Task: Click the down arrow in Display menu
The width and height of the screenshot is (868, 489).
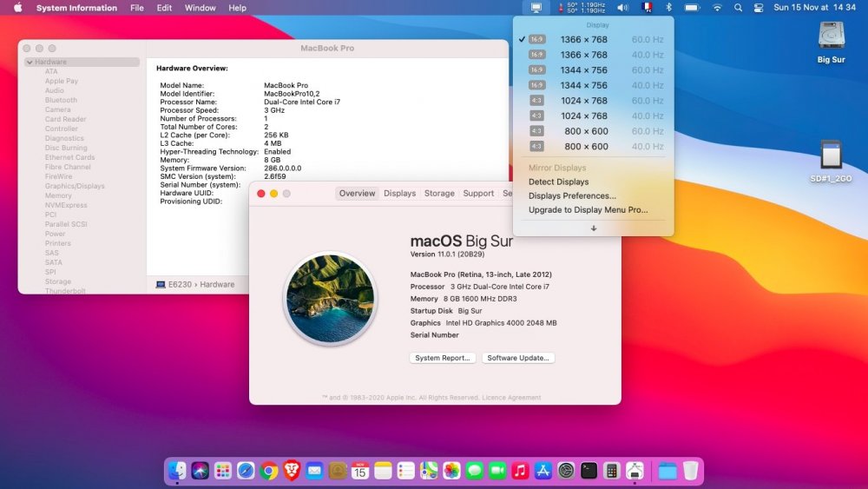Action: 594,228
